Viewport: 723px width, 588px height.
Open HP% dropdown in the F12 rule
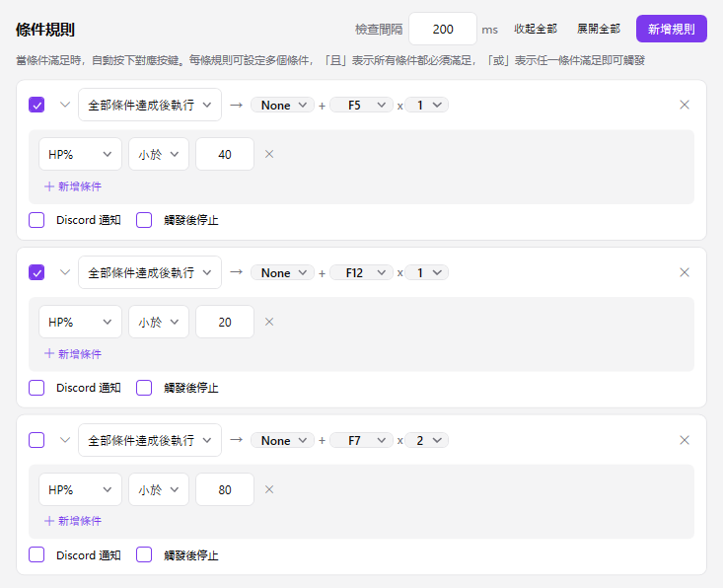coord(80,322)
